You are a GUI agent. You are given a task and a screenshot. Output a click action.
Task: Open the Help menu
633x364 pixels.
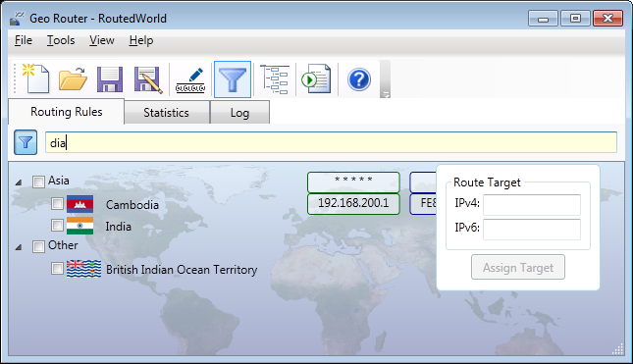point(141,40)
